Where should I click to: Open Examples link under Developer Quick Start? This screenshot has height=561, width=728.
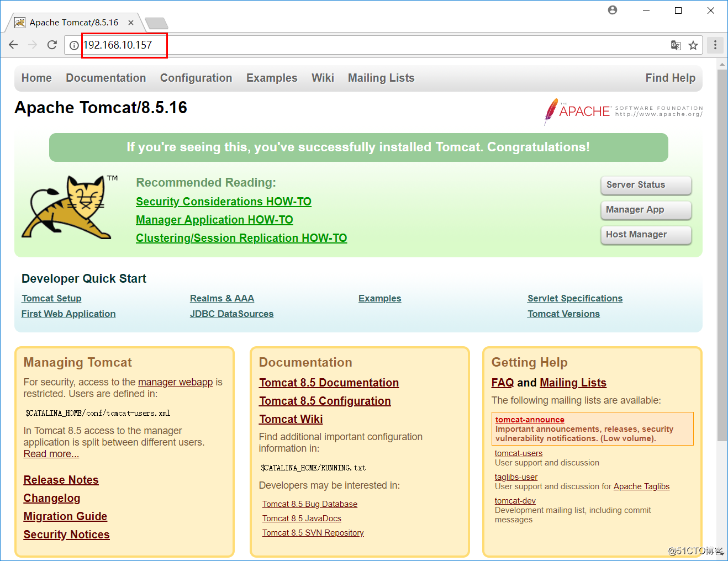[380, 298]
